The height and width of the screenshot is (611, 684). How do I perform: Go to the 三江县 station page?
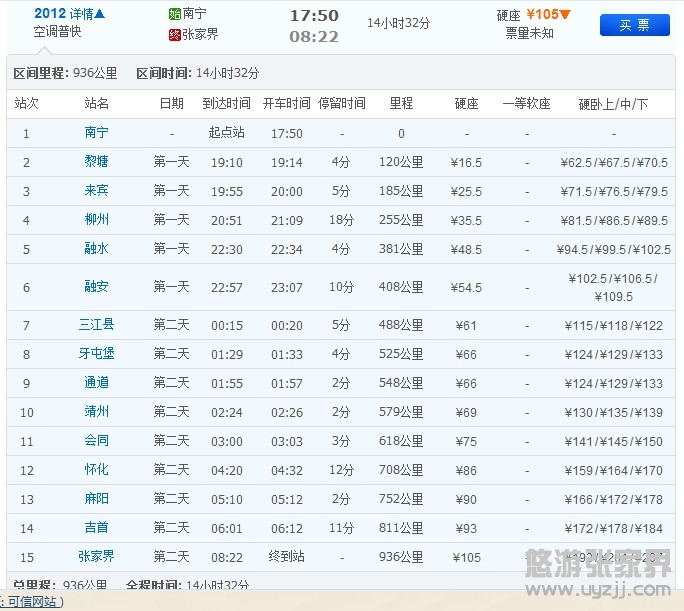pos(97,325)
